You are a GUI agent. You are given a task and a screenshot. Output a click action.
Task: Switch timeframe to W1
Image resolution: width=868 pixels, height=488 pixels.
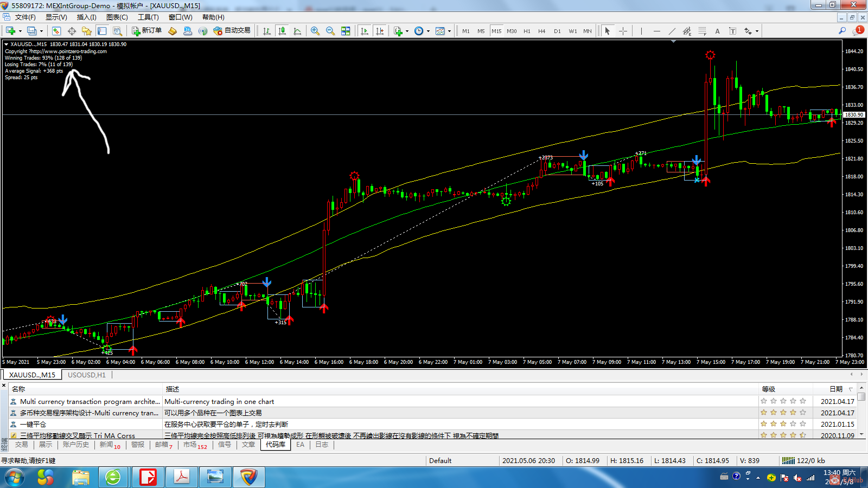tap(573, 31)
